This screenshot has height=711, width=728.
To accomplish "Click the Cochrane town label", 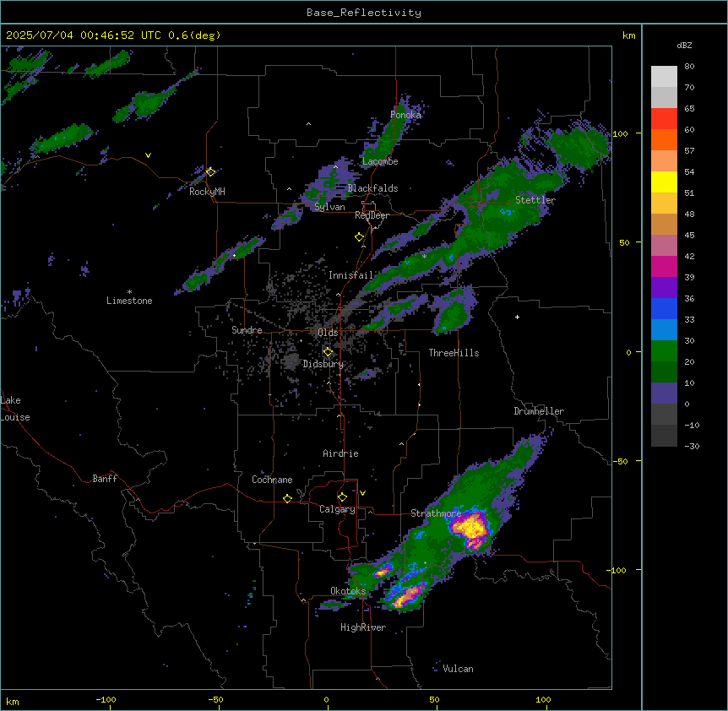I will coord(272,480).
